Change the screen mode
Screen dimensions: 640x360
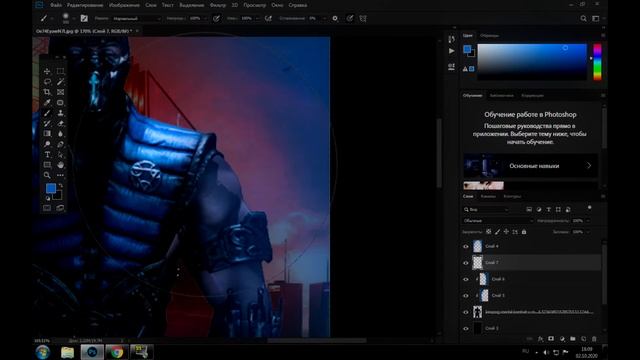(60, 208)
